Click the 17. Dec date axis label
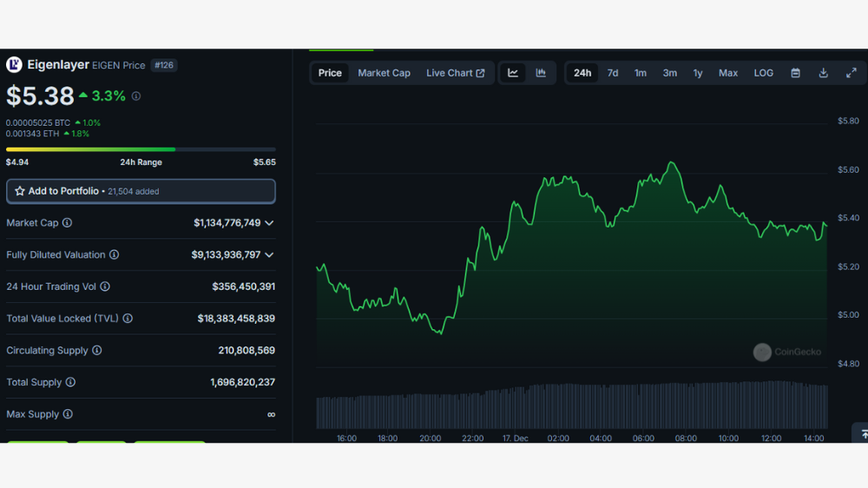868x488 pixels. coord(515,439)
